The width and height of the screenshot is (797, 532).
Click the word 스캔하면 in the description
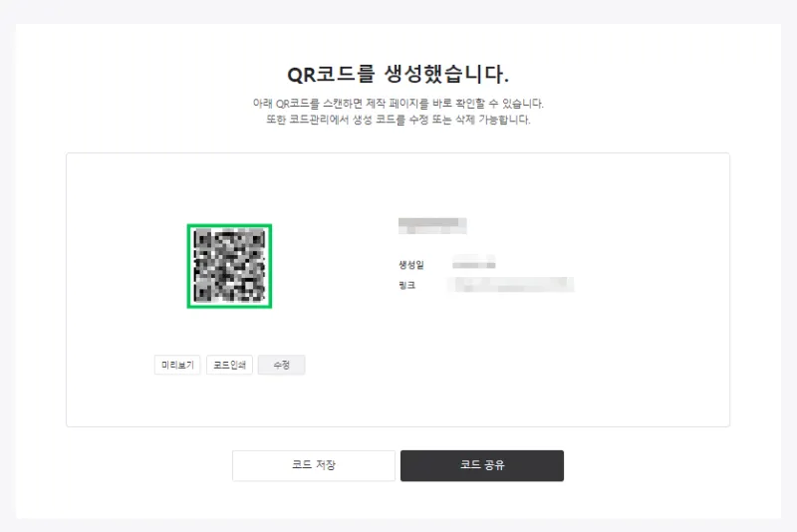pyautogui.click(x=335, y=104)
